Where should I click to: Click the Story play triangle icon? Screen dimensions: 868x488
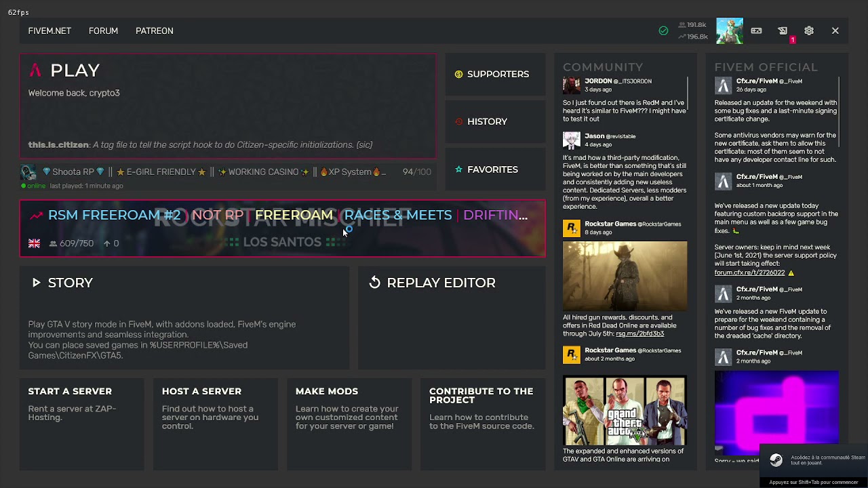pyautogui.click(x=36, y=283)
